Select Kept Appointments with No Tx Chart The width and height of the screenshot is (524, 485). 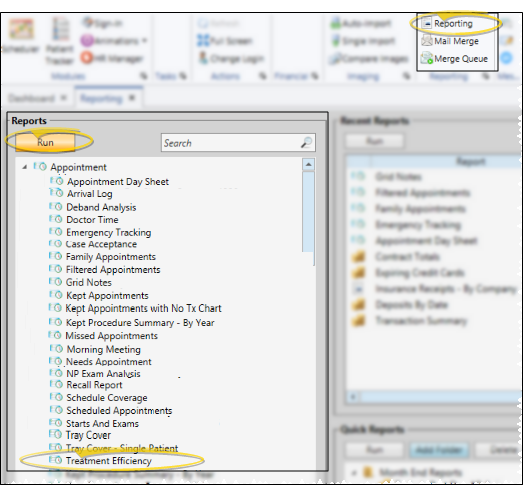[143, 308]
